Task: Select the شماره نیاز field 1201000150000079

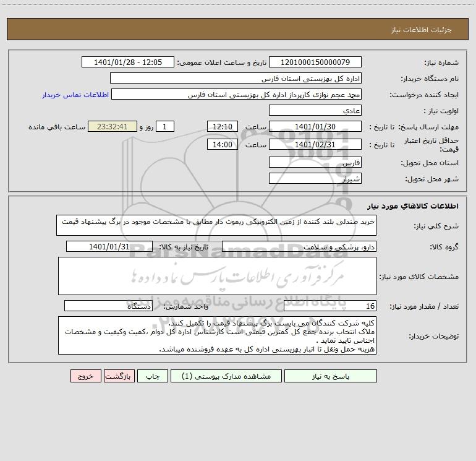Action: click(x=315, y=62)
